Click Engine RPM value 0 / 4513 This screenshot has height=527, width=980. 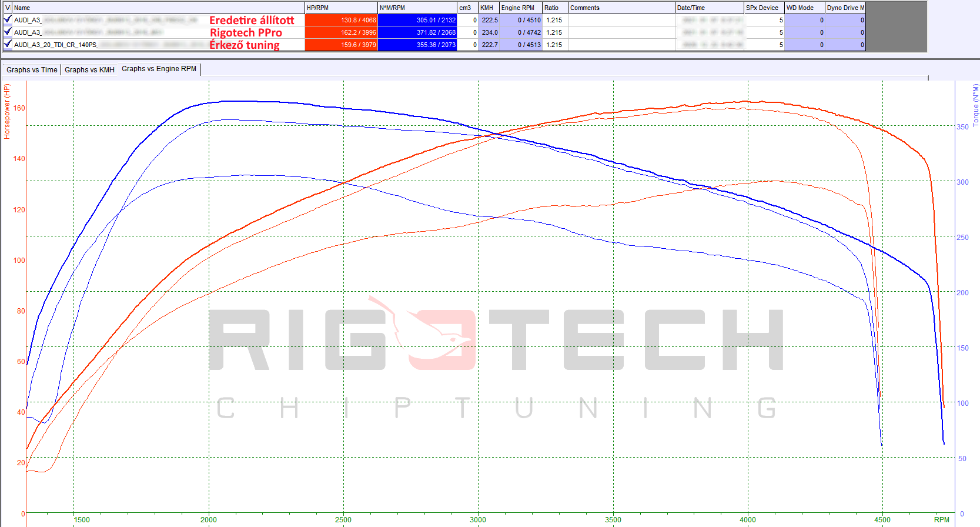(x=521, y=45)
